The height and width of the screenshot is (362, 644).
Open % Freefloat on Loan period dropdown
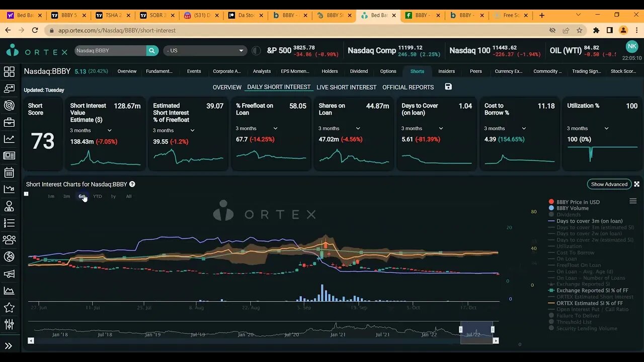pyautogui.click(x=257, y=128)
